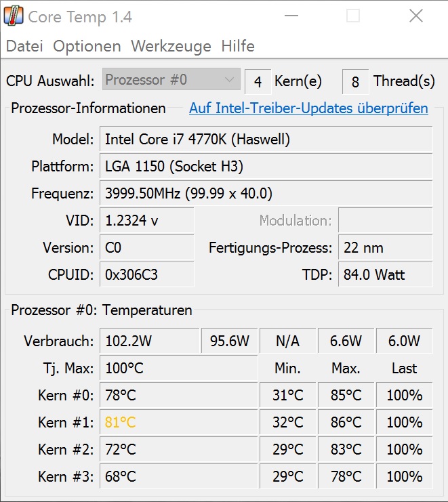Click the Verbrauch value 6.6W
The image size is (448, 502).
click(346, 341)
